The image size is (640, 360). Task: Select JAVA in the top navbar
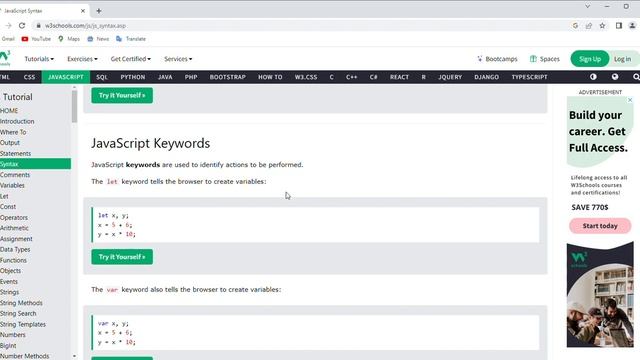coord(165,77)
